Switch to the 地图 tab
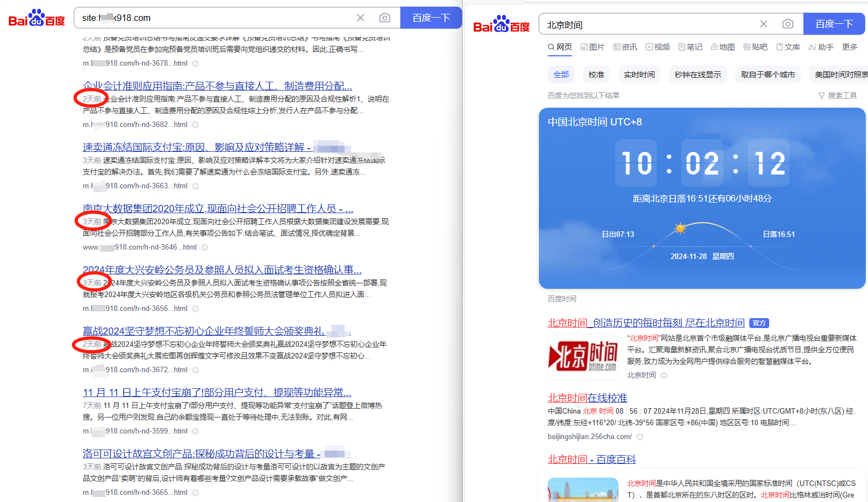868x502 pixels. [723, 47]
